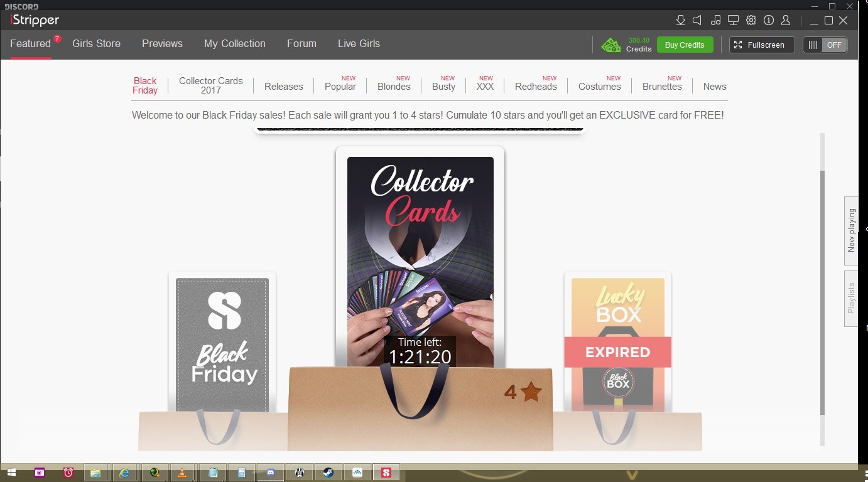Open Notepad taskbar icon
The width and height of the screenshot is (868, 482).
tap(212, 473)
